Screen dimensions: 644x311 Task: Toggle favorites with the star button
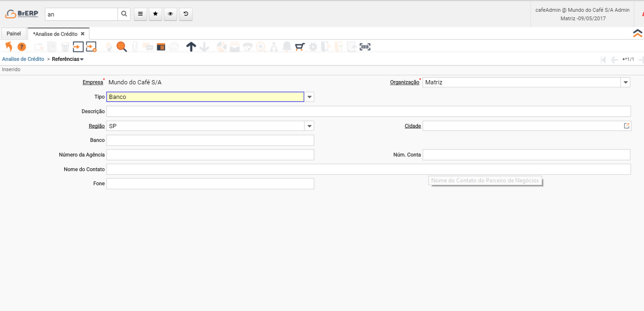click(155, 14)
